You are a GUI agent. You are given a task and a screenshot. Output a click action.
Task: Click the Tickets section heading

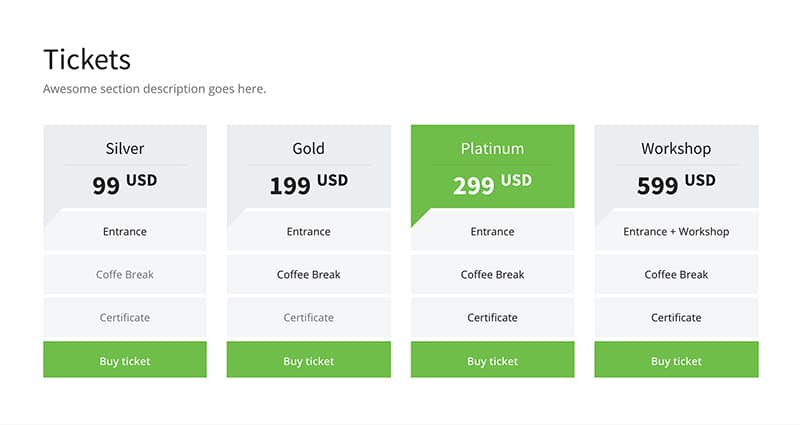click(x=87, y=59)
